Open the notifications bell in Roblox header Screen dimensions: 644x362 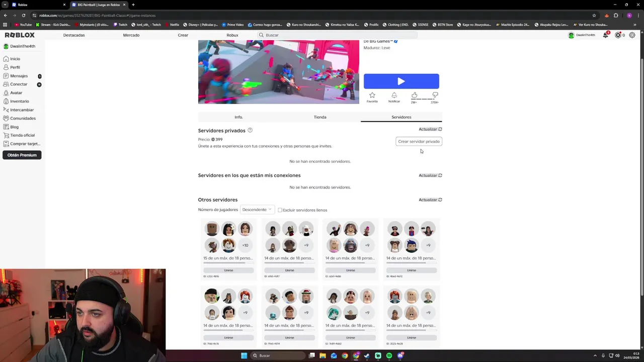[606, 35]
